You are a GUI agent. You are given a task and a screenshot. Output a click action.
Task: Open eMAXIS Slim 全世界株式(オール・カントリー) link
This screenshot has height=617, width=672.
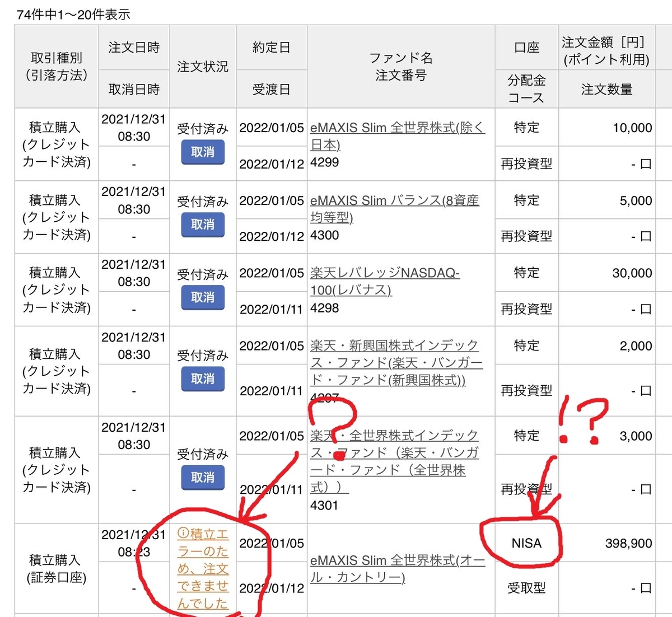click(x=398, y=569)
